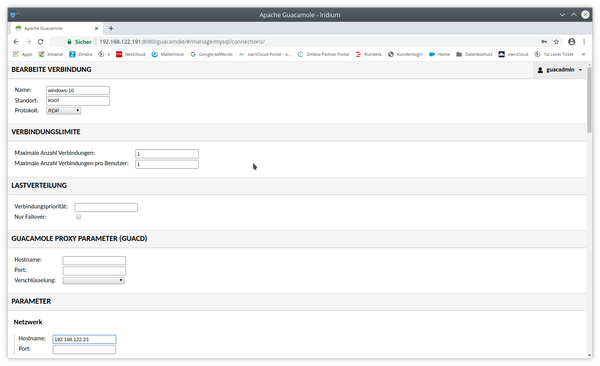
Task: Select the Apache Guacamole browser tab
Action: click(x=56, y=28)
